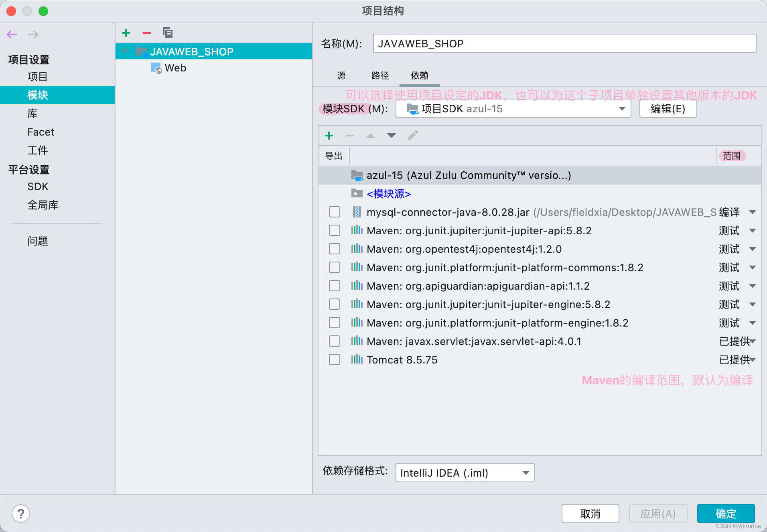
Task: Open the 依赖存储格式 IntelliJ IDEA dropdown
Action: (465, 473)
